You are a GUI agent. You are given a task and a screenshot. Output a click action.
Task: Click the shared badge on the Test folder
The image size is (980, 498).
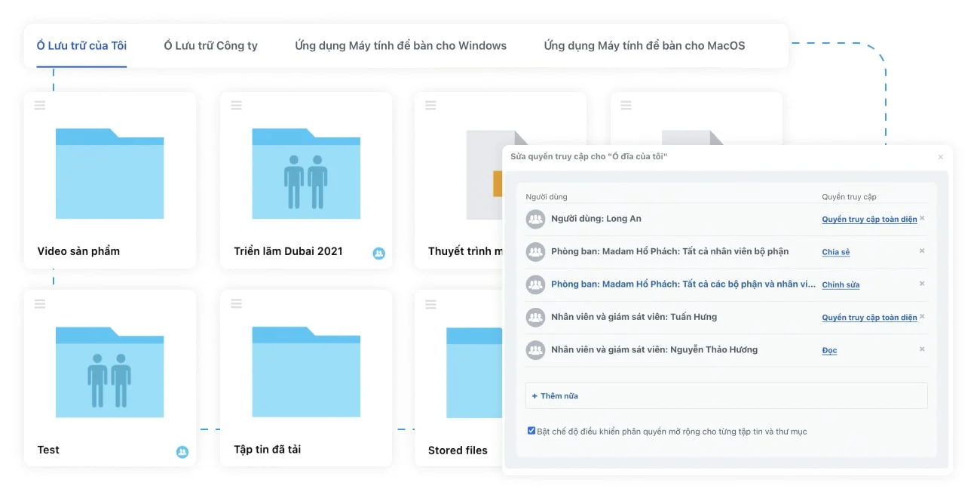coord(182,452)
